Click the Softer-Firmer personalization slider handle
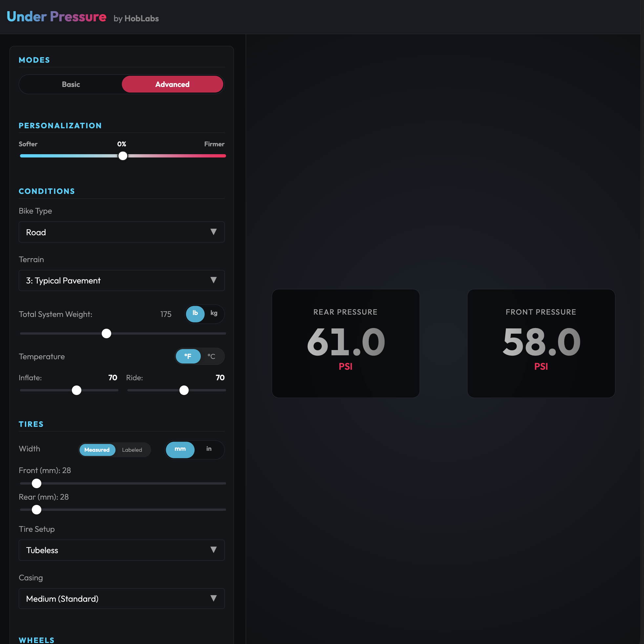This screenshot has height=644, width=644. pos(123,156)
